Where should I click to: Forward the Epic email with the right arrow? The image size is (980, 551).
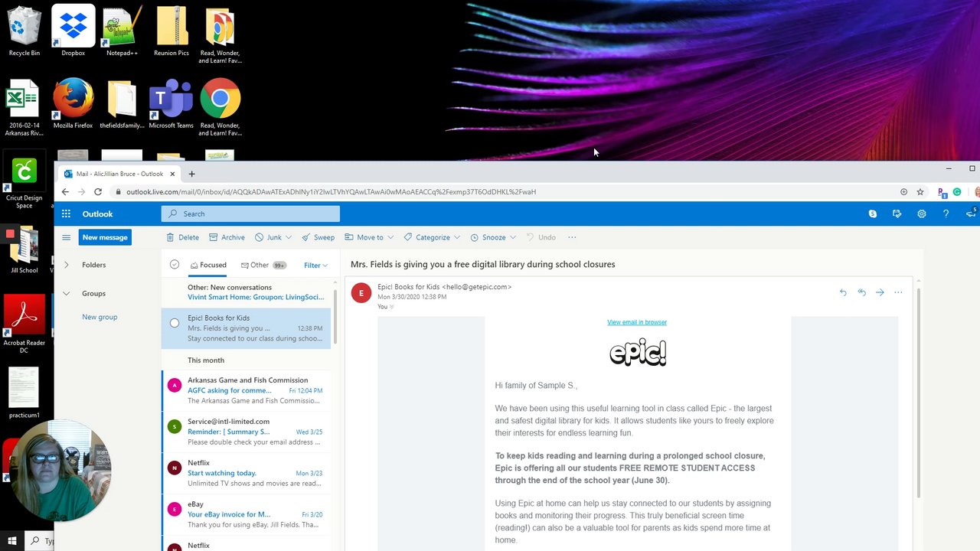880,292
